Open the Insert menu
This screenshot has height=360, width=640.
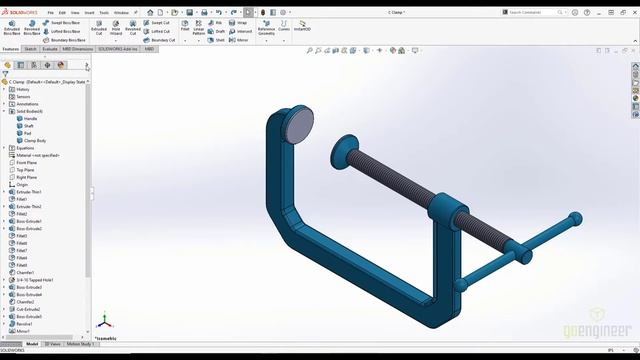[89, 13]
